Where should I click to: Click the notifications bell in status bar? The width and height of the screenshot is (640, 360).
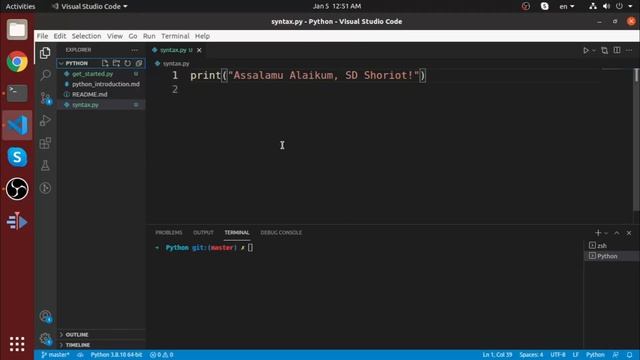pos(629,355)
